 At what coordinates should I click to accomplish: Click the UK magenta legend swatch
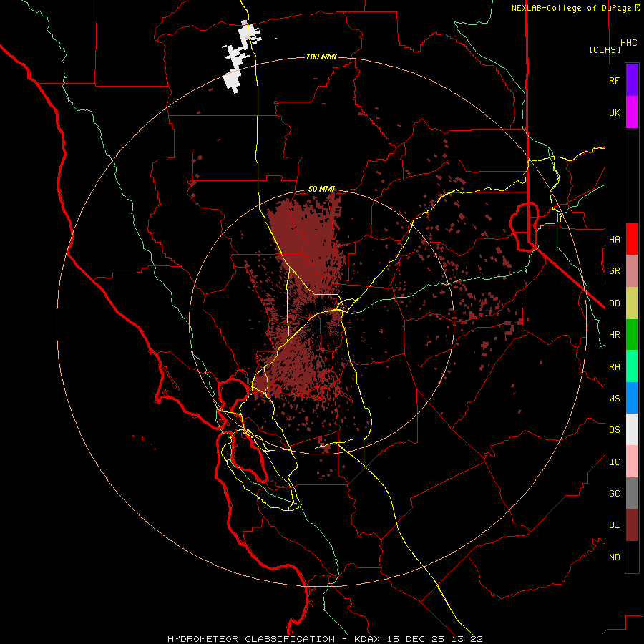[632, 112]
